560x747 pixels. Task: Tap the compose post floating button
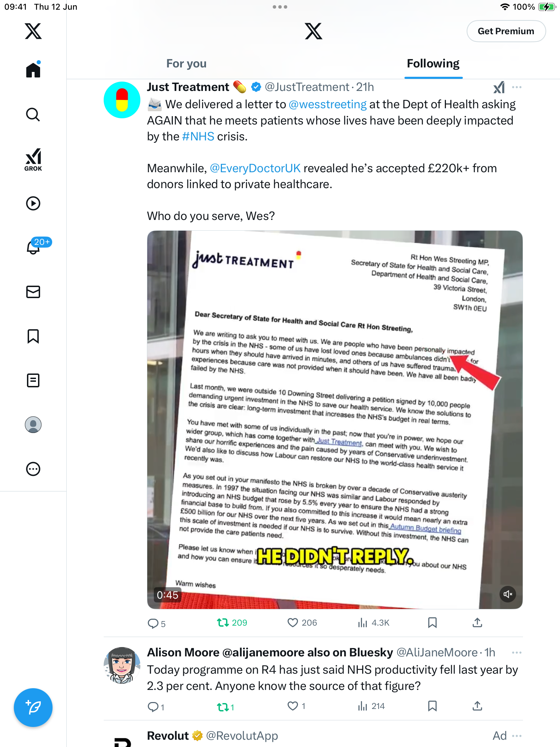click(33, 708)
